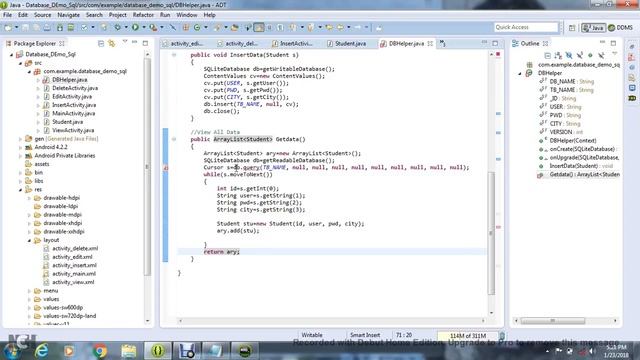Click the Internet Explorer taskbar icon
The image size is (640, 360).
click(x=41, y=351)
